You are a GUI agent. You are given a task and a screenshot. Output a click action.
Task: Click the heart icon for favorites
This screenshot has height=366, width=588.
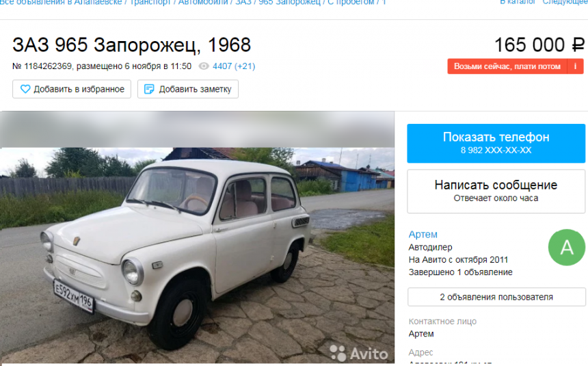coord(25,89)
